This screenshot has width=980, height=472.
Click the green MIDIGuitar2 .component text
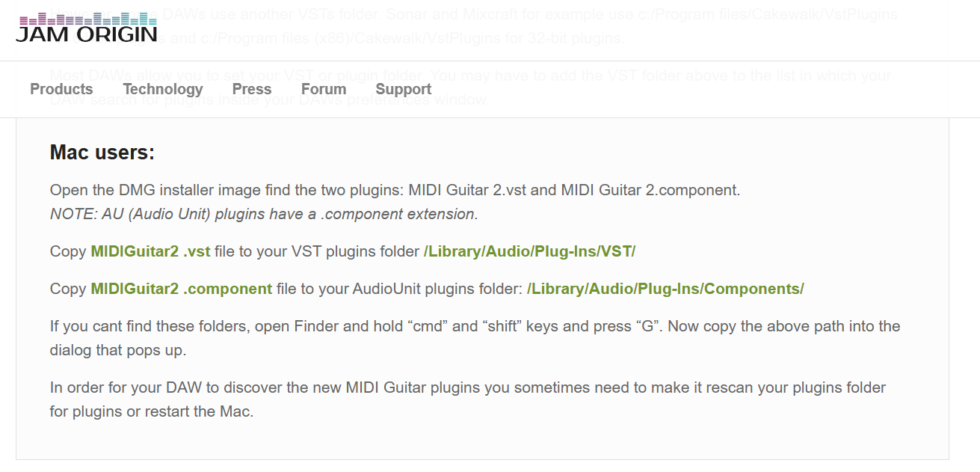pos(181,289)
